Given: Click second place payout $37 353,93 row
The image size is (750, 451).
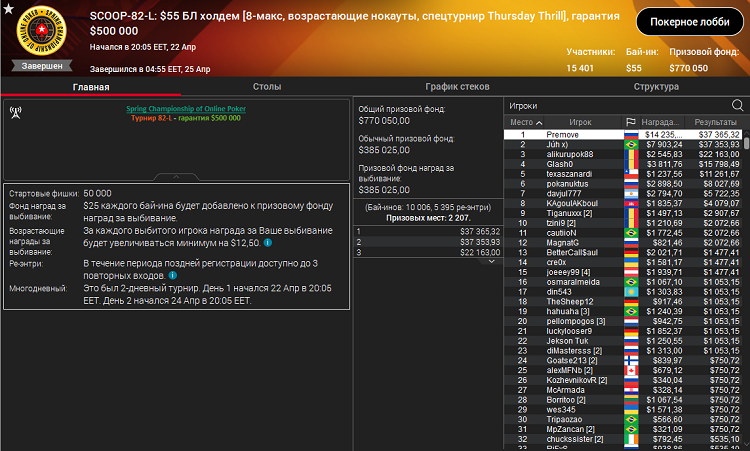Looking at the screenshot, I should click(428, 242).
